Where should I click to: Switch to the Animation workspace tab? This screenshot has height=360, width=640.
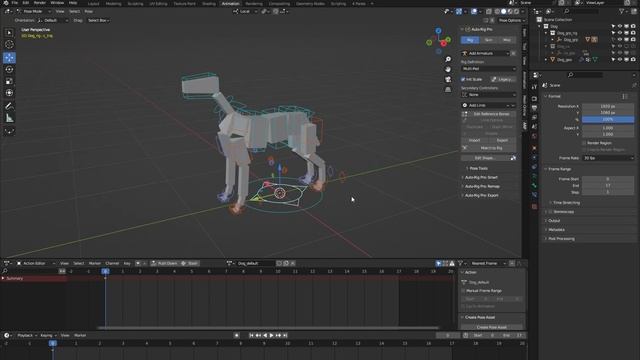(231, 3)
